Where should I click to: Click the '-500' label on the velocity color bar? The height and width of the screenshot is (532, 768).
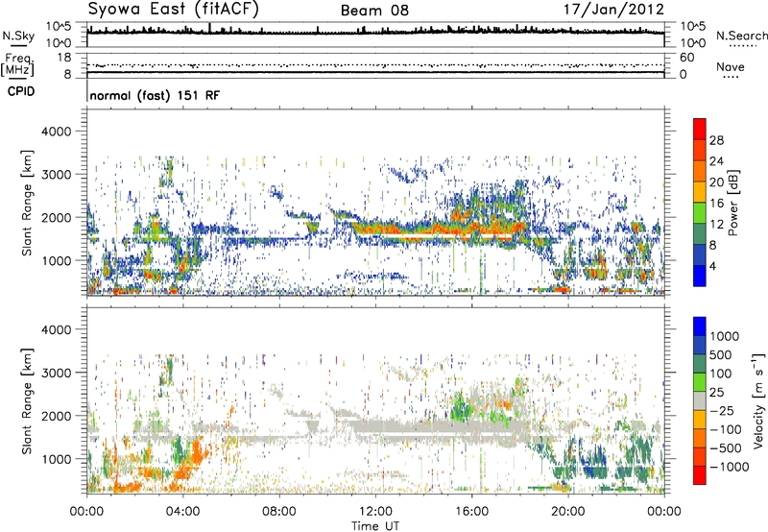point(726,447)
